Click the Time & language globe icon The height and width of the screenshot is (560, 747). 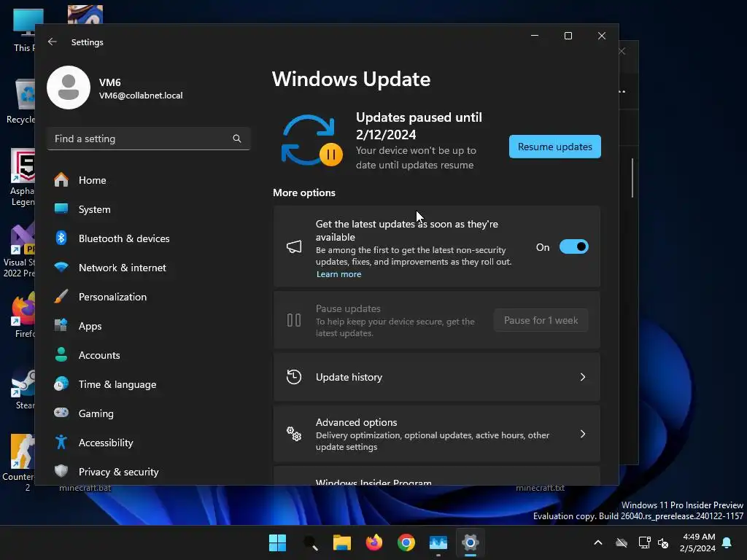pos(61,384)
